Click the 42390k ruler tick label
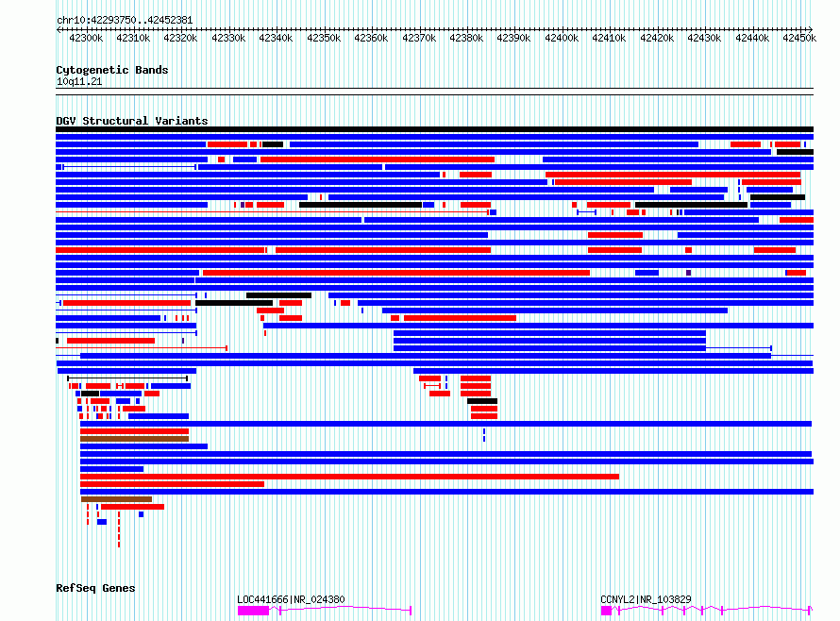Screen dimensions: 840x621 (513, 38)
